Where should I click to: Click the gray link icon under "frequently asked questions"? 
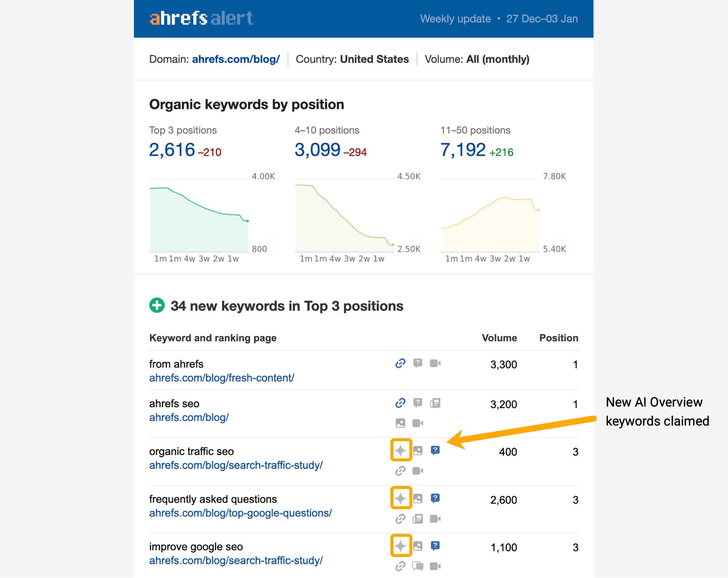tap(400, 518)
